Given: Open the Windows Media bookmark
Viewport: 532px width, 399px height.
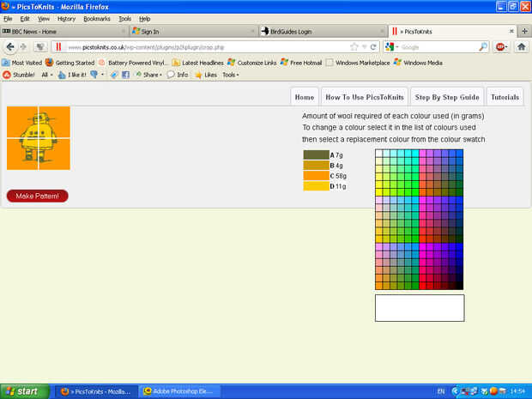Looking at the screenshot, I should 419,63.
